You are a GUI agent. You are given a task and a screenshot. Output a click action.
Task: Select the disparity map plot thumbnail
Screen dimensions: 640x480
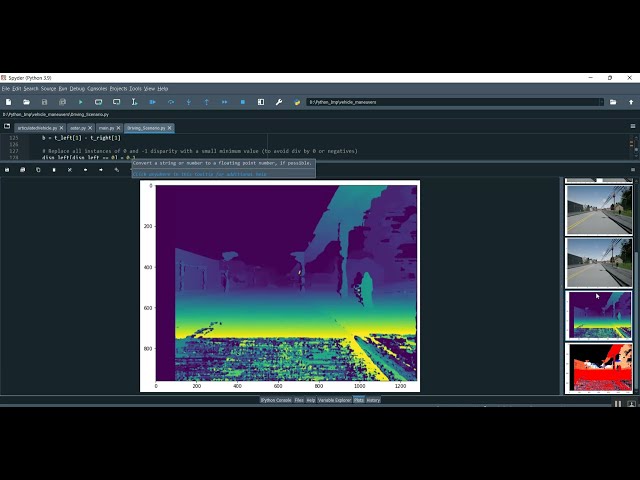pyautogui.click(x=599, y=316)
